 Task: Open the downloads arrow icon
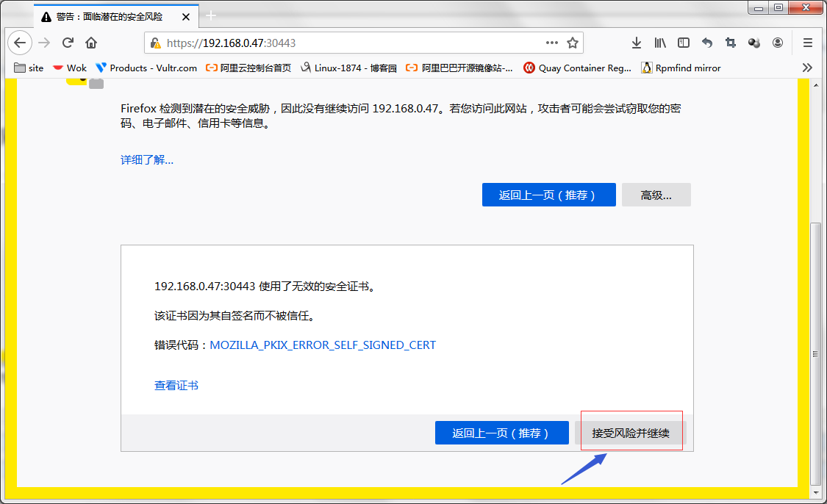pos(637,43)
